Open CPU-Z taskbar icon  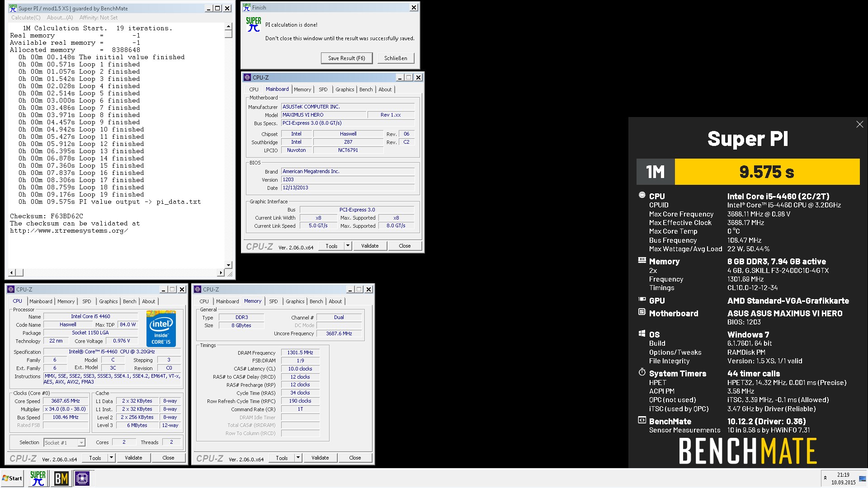(x=82, y=478)
